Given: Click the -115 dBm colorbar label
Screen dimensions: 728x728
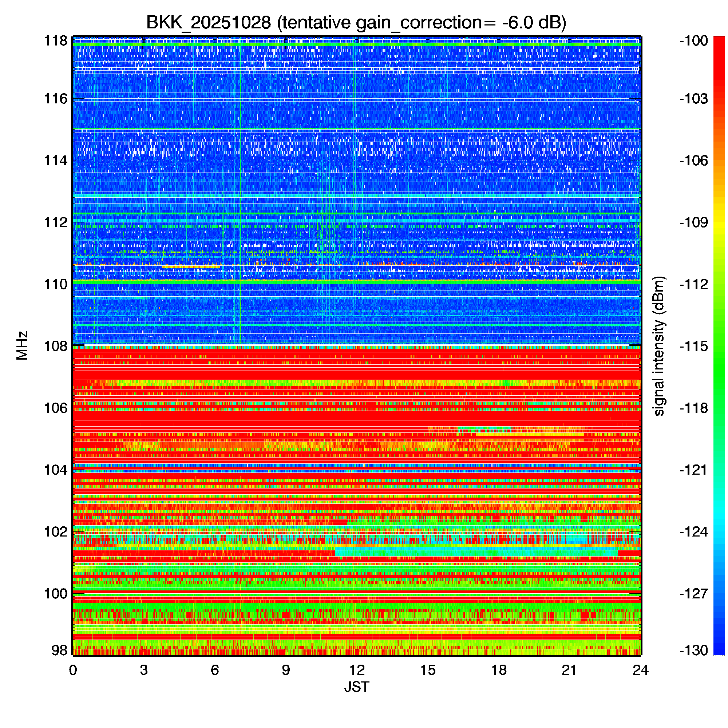Looking at the screenshot, I should [694, 346].
